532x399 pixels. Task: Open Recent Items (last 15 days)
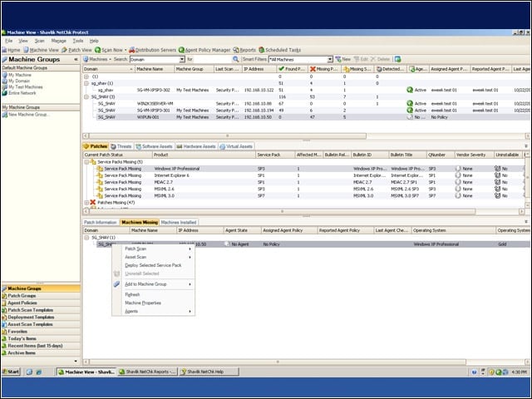pos(41,346)
